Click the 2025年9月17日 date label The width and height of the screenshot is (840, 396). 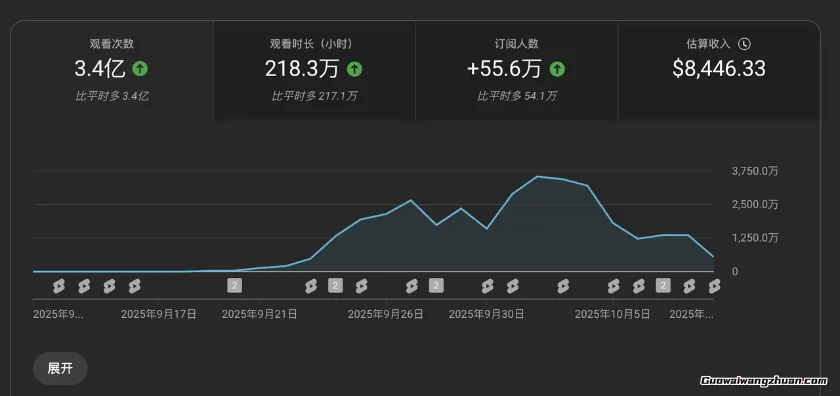[x=159, y=314]
